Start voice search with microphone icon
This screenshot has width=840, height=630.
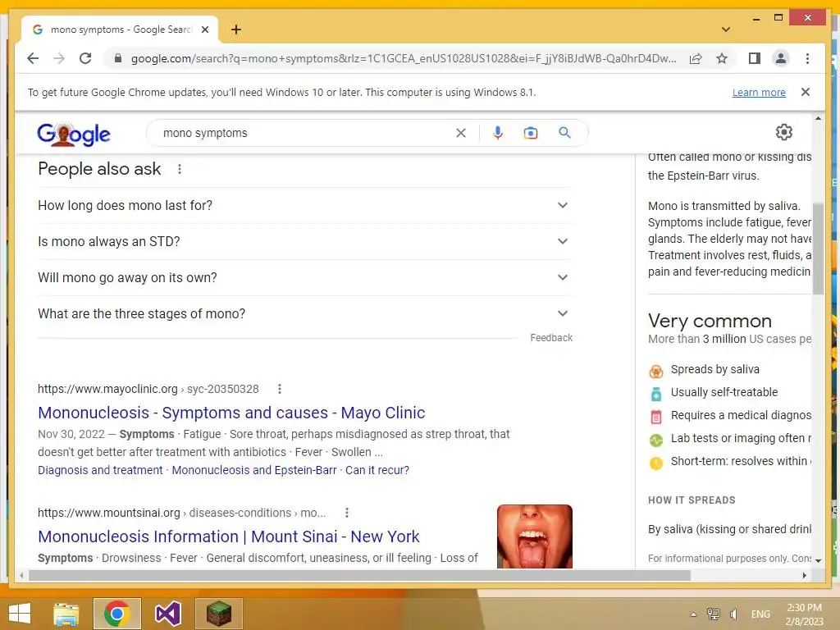(x=498, y=133)
